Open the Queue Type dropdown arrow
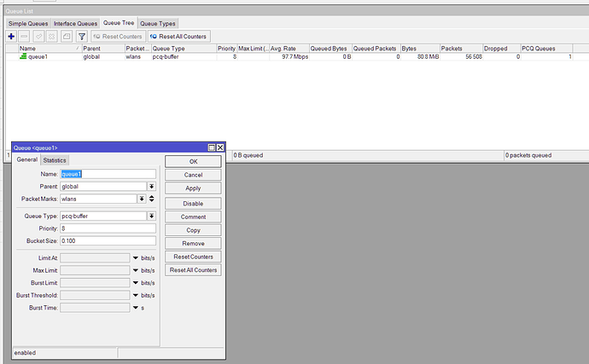Image resolution: width=589 pixels, height=364 pixels. click(x=151, y=217)
